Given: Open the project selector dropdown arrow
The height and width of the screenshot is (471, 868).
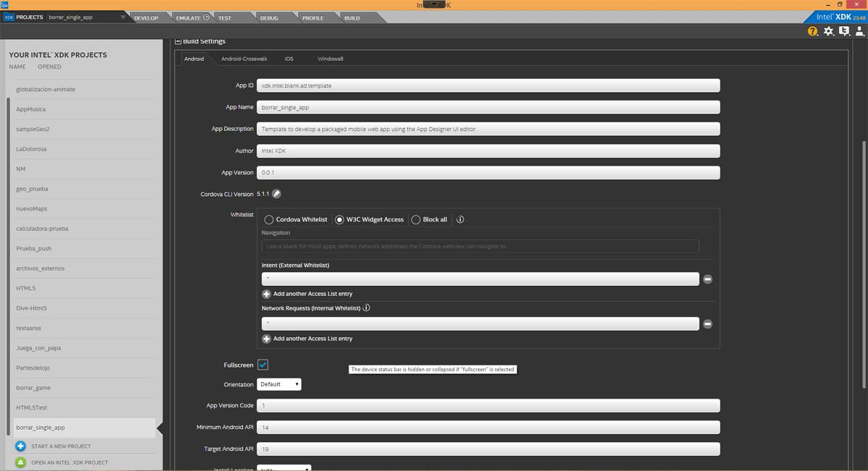Looking at the screenshot, I should pos(123,17).
